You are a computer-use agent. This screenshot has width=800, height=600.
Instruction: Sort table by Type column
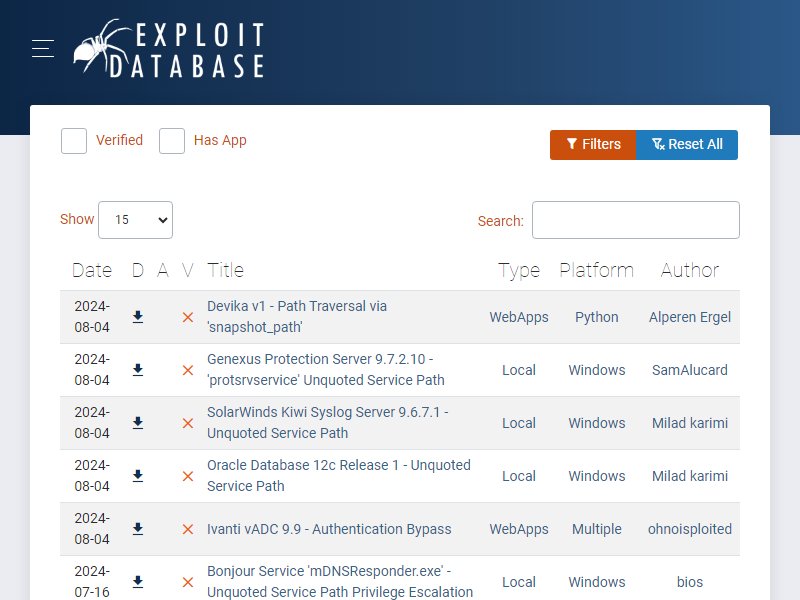coord(519,271)
